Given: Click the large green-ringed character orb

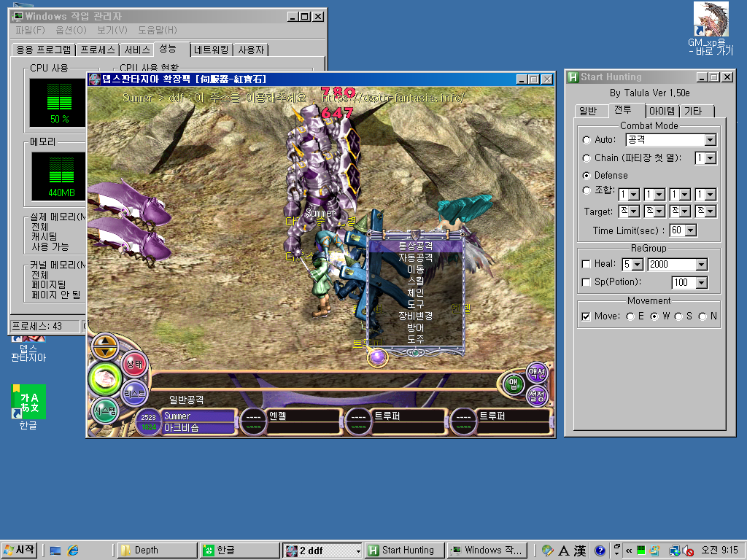Looking at the screenshot, I should [x=105, y=378].
